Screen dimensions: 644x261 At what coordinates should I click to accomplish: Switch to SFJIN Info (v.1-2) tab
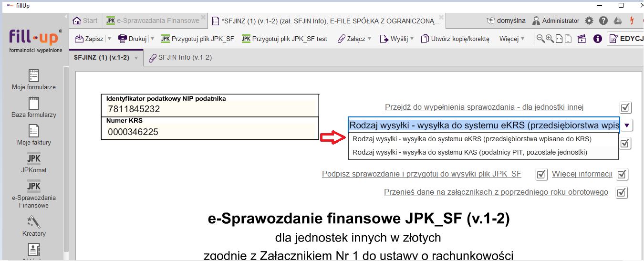pyautogui.click(x=180, y=57)
